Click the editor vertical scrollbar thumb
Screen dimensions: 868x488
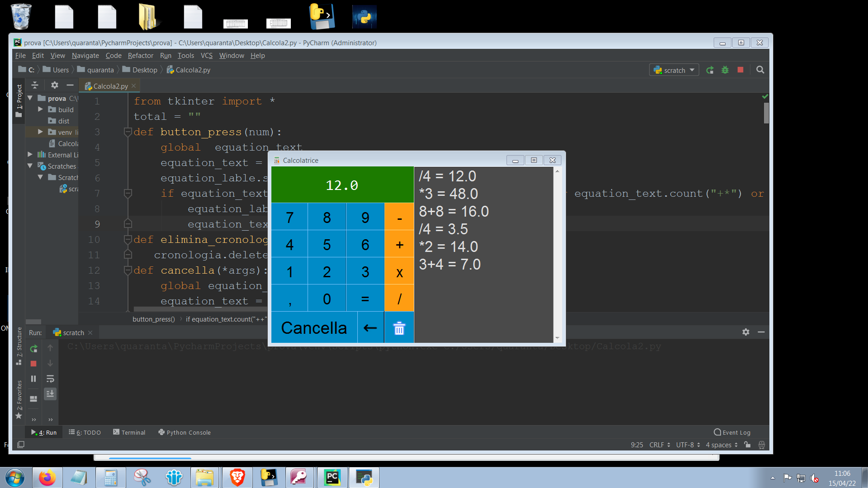point(766,113)
